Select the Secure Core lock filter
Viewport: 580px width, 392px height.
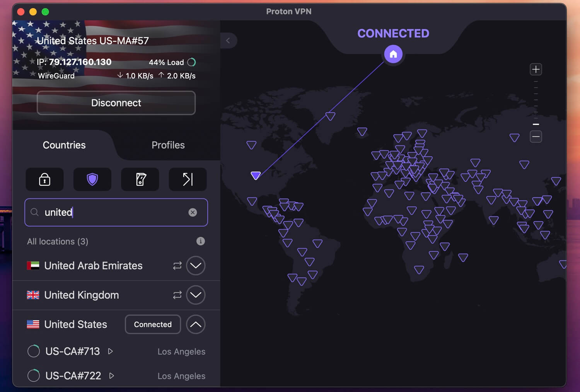point(44,179)
